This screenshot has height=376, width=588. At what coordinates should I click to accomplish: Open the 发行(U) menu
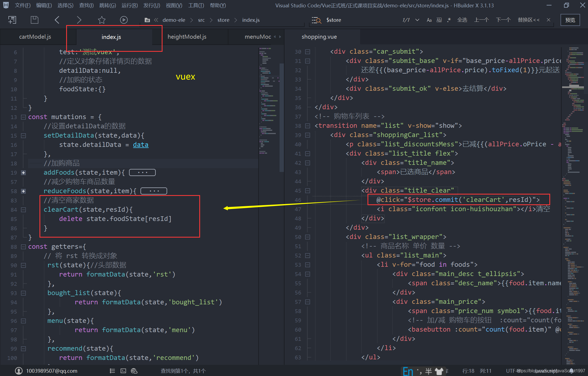152,5
